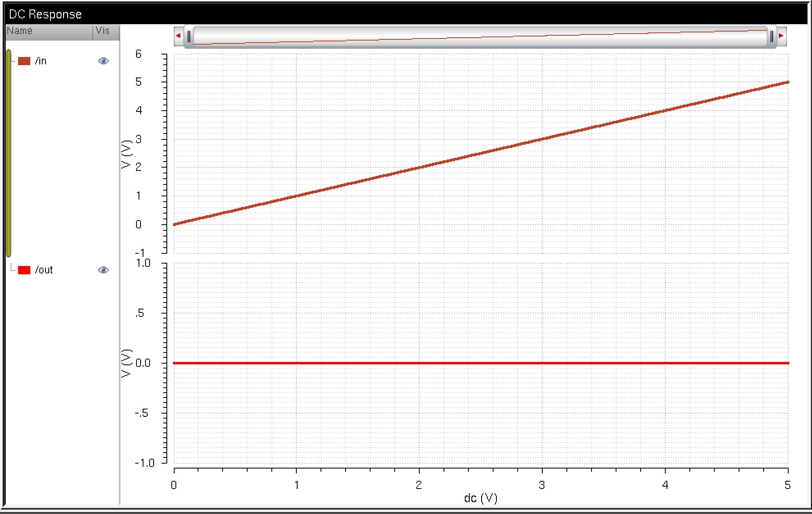This screenshot has width=812, height=514.
Task: Grab the left handle of the pan slider
Action: coord(189,36)
